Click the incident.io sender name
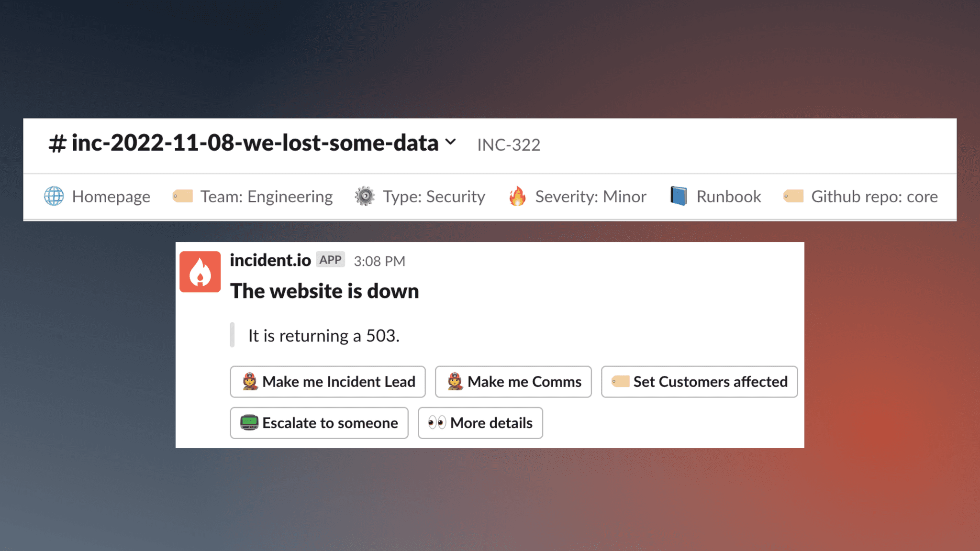This screenshot has height=551, width=980. pyautogui.click(x=270, y=260)
